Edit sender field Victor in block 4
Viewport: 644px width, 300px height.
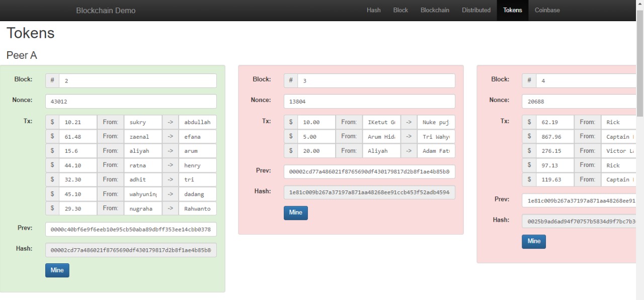[x=618, y=151]
